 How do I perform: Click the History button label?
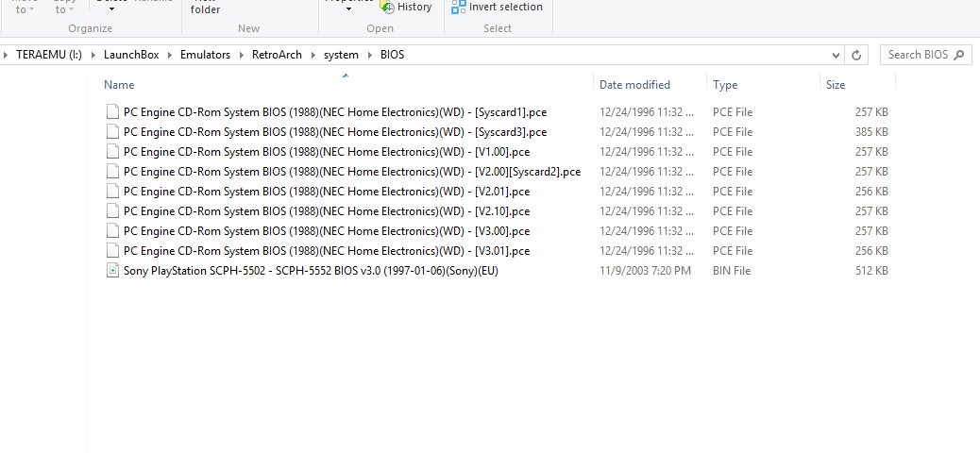pyautogui.click(x=414, y=7)
